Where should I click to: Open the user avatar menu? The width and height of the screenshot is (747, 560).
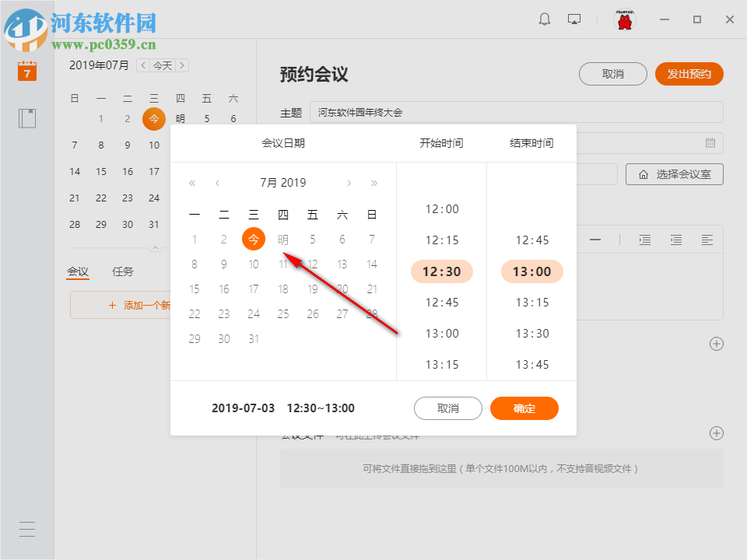pyautogui.click(x=625, y=19)
